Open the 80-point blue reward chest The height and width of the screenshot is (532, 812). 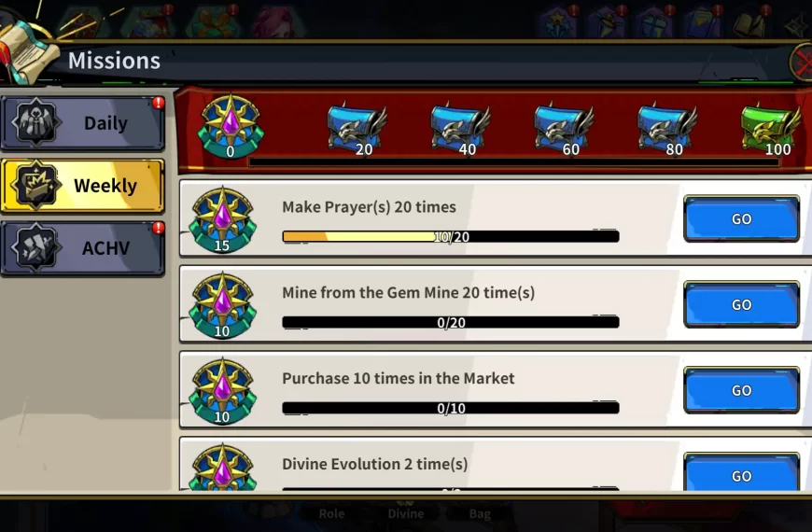(667, 128)
